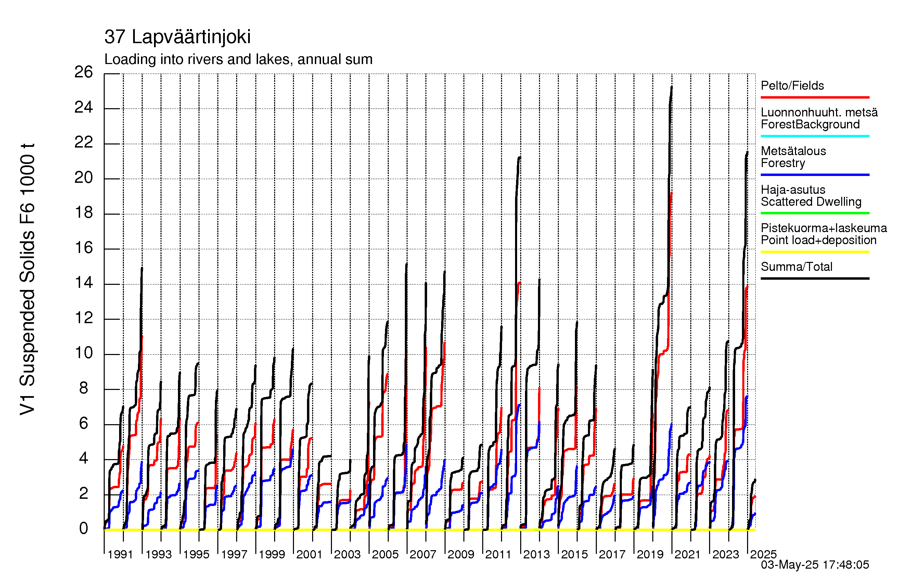Click the black Summa/Total legend line
924x582 pixels.
click(815, 278)
